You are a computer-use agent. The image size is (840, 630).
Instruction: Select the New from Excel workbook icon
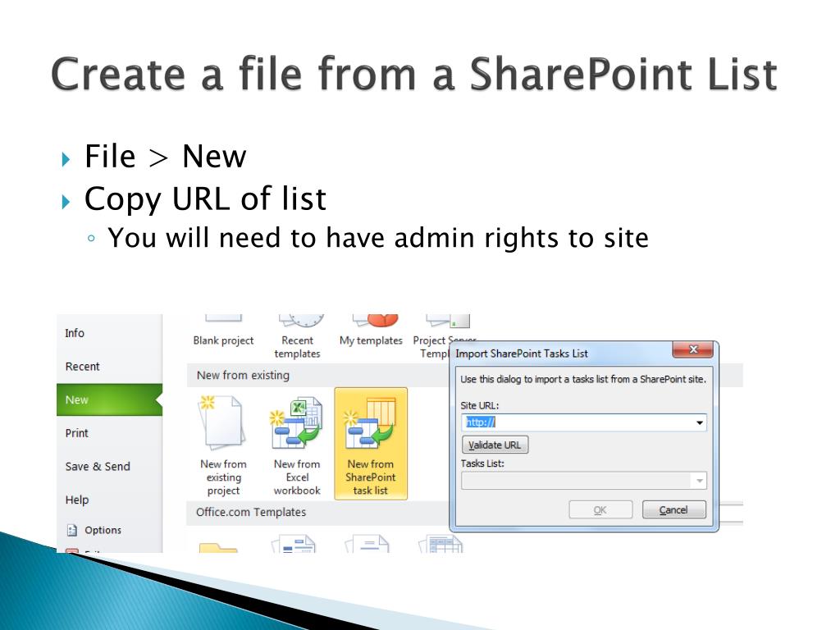[297, 423]
